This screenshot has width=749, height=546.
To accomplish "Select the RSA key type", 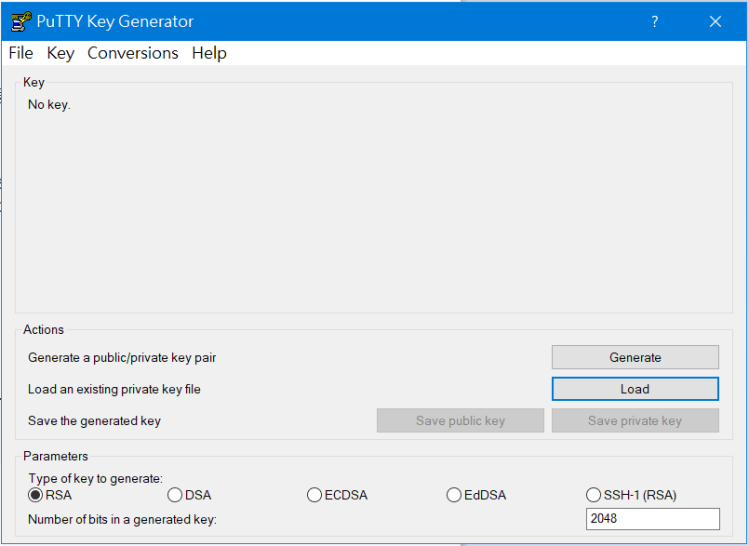I will [x=50, y=495].
